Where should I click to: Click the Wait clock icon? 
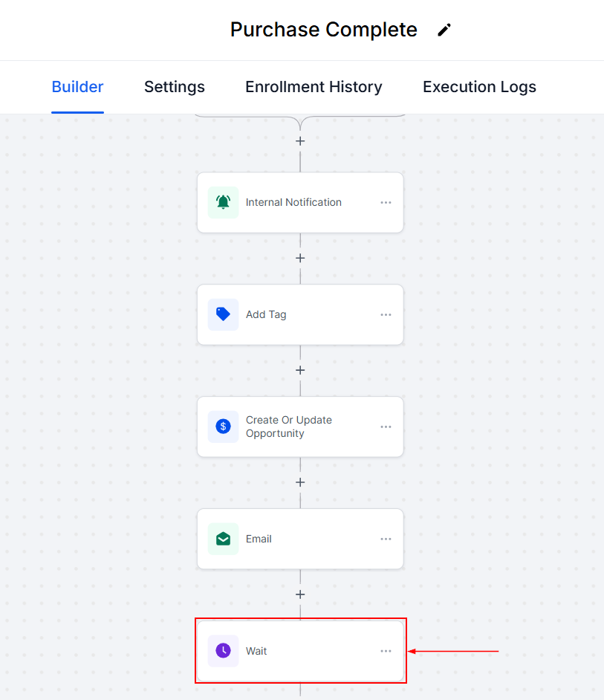223,651
